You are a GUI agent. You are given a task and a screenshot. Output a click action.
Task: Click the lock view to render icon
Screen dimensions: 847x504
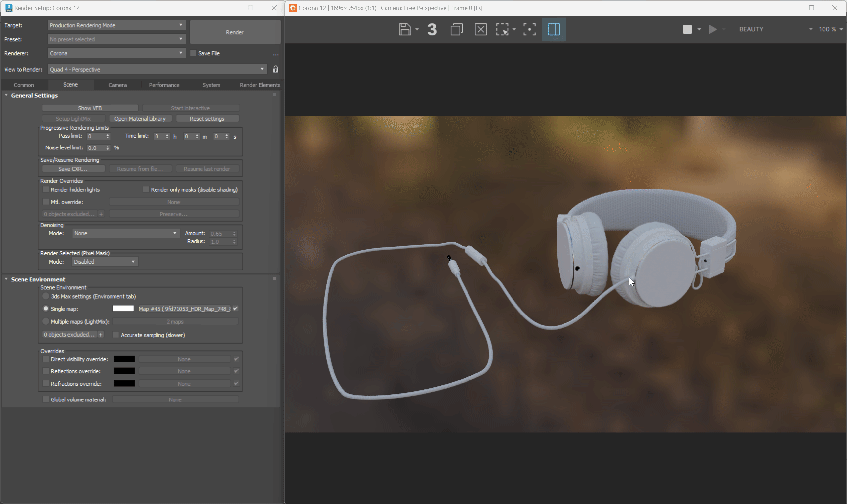pos(275,70)
